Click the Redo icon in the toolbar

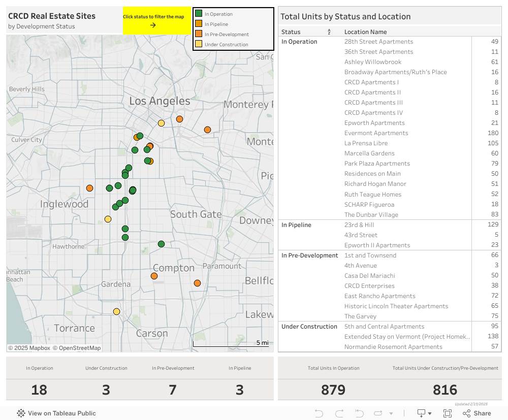[x=339, y=413]
